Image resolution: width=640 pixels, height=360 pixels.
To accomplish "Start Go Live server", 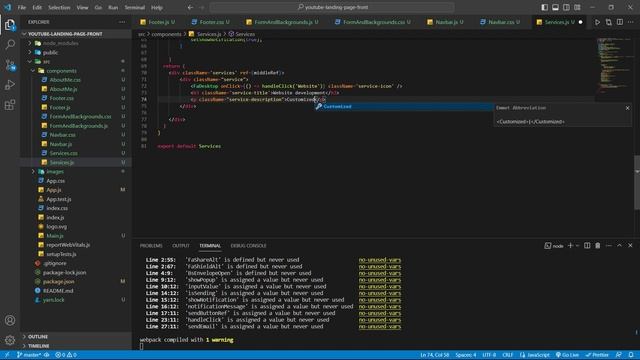I will tap(567, 355).
